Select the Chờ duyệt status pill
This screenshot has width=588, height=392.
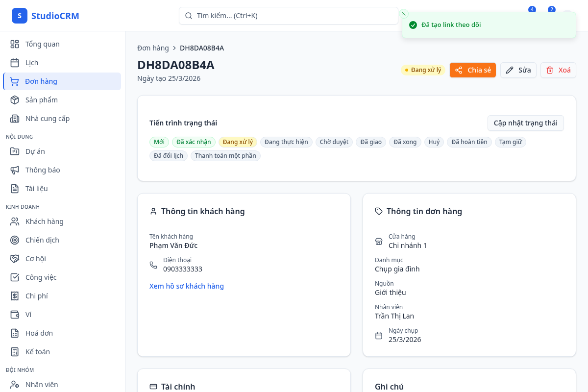334,142
